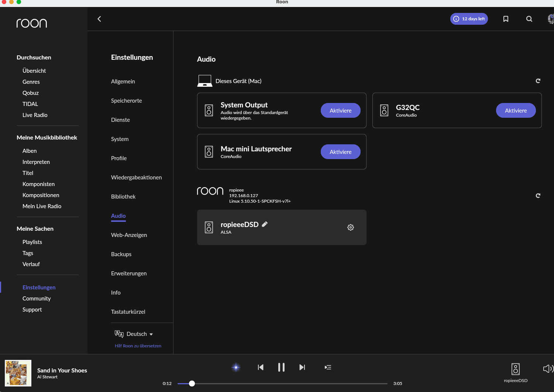Activate the Mac mini Lautsprecher device
554x392 pixels.
pyautogui.click(x=340, y=152)
